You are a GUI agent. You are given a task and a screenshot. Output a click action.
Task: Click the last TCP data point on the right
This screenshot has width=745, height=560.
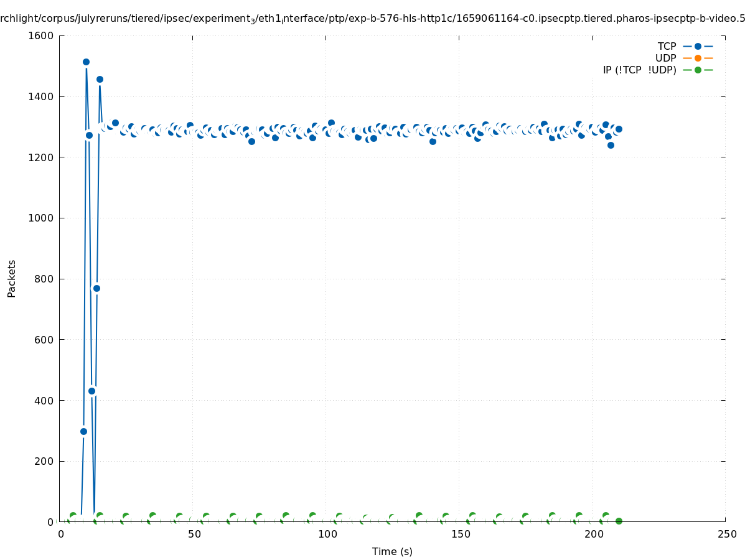click(x=619, y=129)
